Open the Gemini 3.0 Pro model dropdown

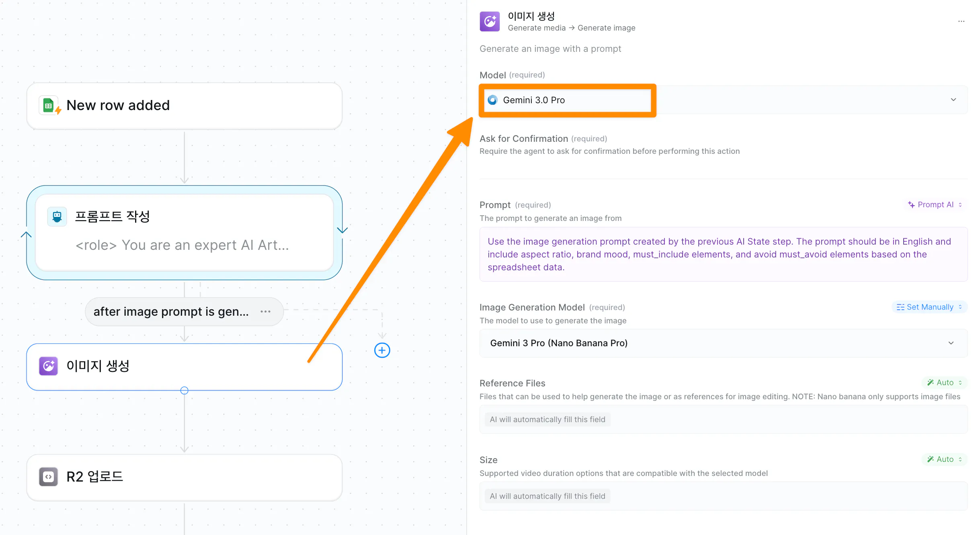pyautogui.click(x=723, y=100)
